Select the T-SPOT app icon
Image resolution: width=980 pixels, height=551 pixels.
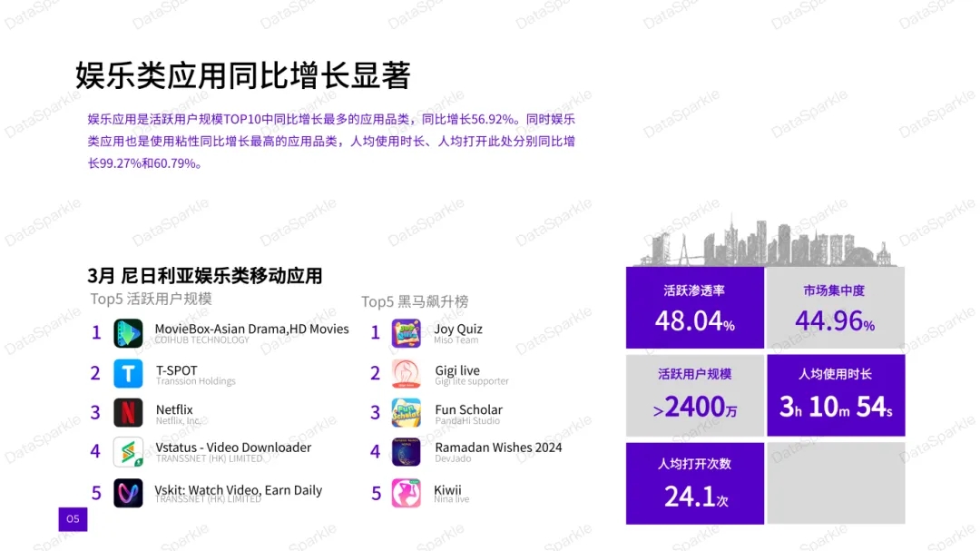tap(128, 372)
